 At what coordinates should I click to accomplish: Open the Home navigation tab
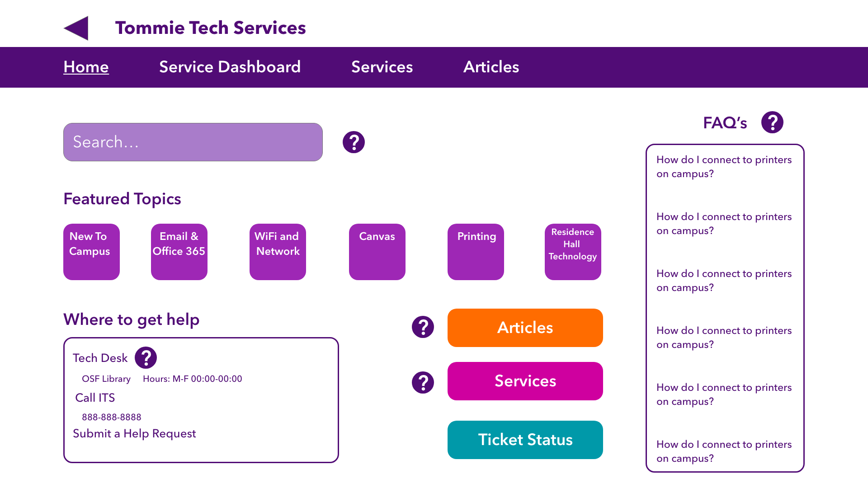pyautogui.click(x=86, y=67)
